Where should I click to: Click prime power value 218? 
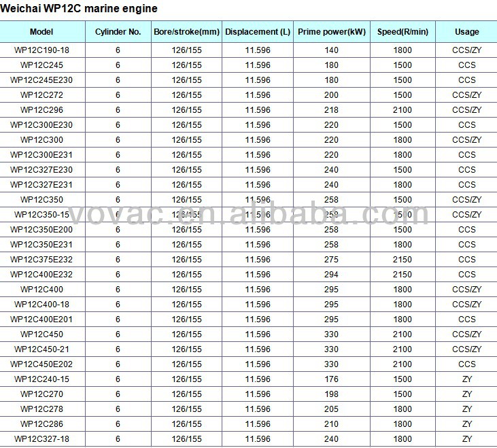(331, 110)
